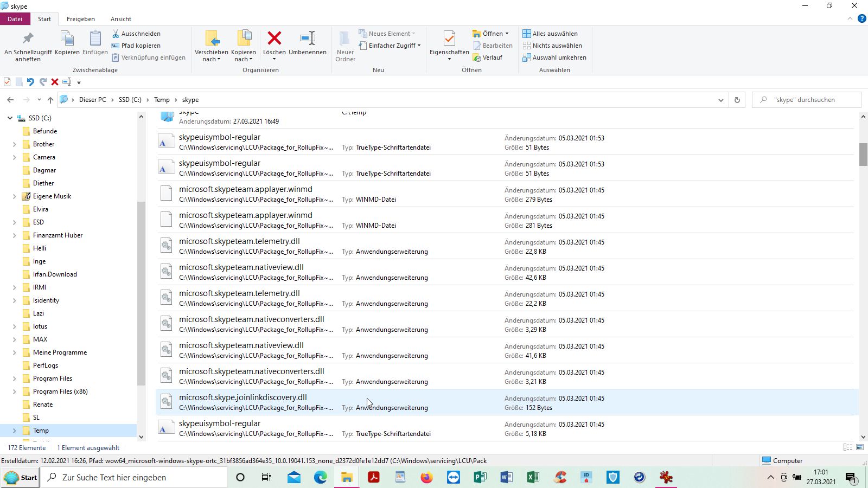Switch to the Ansicht ribbon tab
Viewport: 868px width, 488px height.
coord(121,19)
